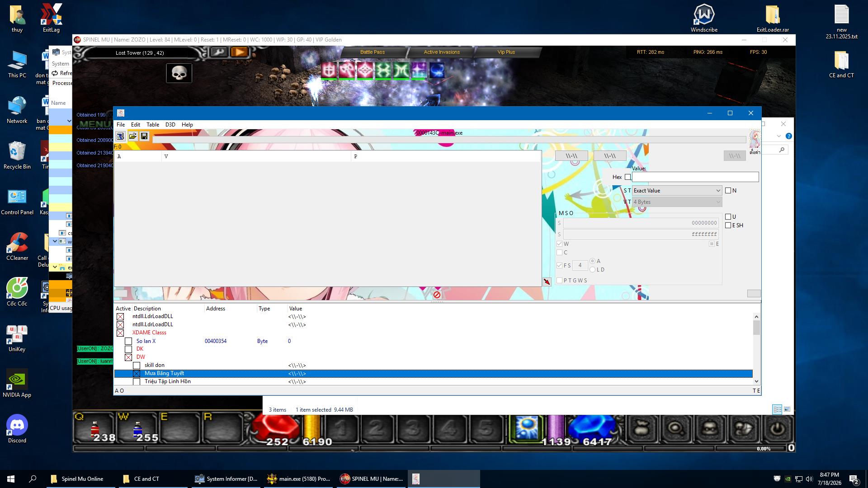868x488 pixels.
Task: Click the open table folder icon
Action: (132, 136)
